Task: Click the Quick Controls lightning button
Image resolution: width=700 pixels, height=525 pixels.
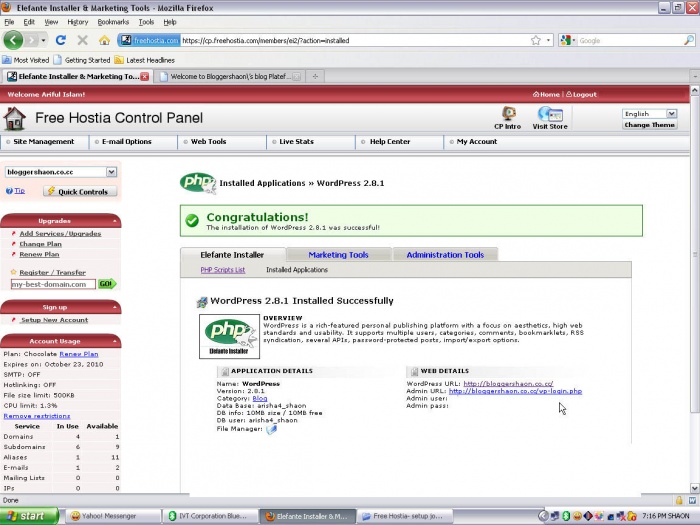Action: [x=80, y=192]
